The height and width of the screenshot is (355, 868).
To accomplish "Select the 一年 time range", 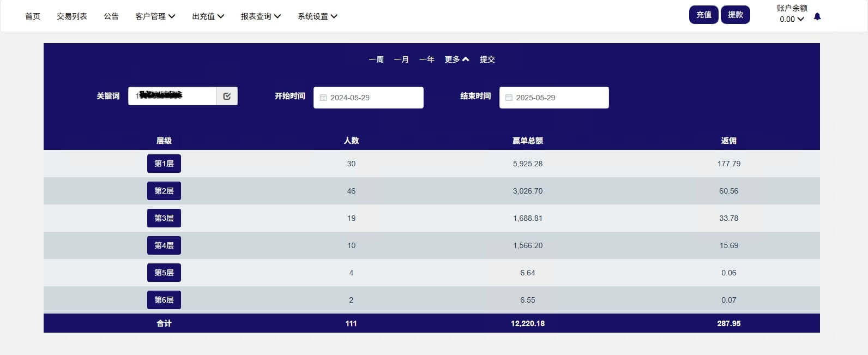I will (427, 59).
